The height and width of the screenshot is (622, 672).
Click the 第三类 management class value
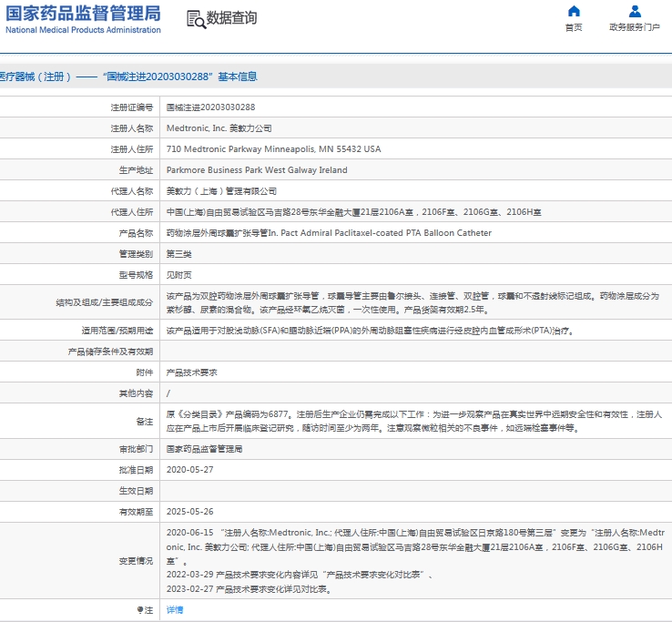tap(178, 254)
